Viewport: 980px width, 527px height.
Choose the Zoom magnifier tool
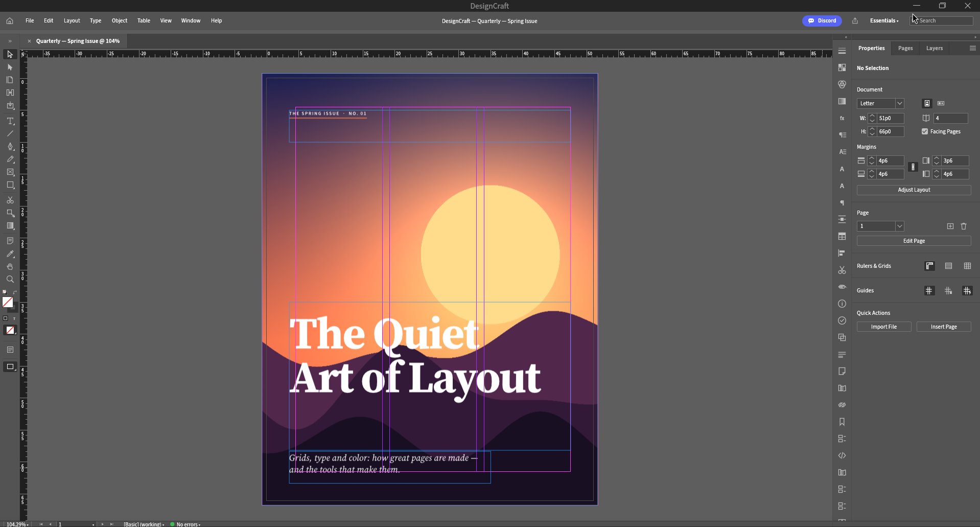tap(10, 279)
